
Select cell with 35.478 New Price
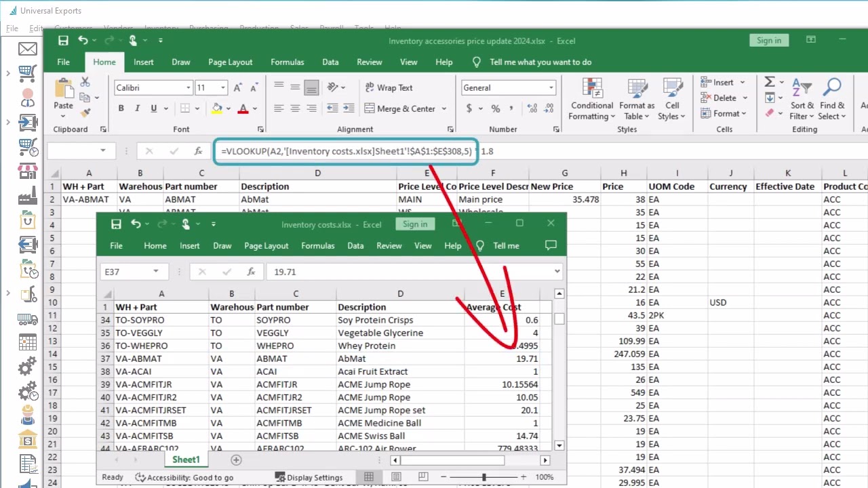click(x=564, y=199)
